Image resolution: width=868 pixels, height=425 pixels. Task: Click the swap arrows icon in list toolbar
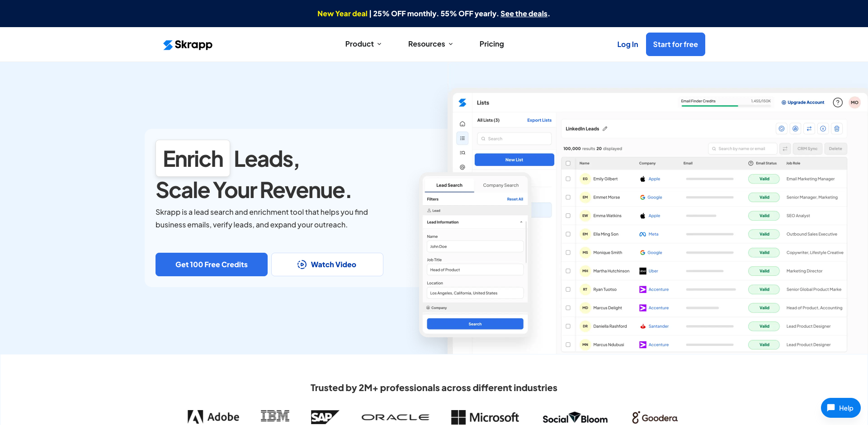click(809, 129)
